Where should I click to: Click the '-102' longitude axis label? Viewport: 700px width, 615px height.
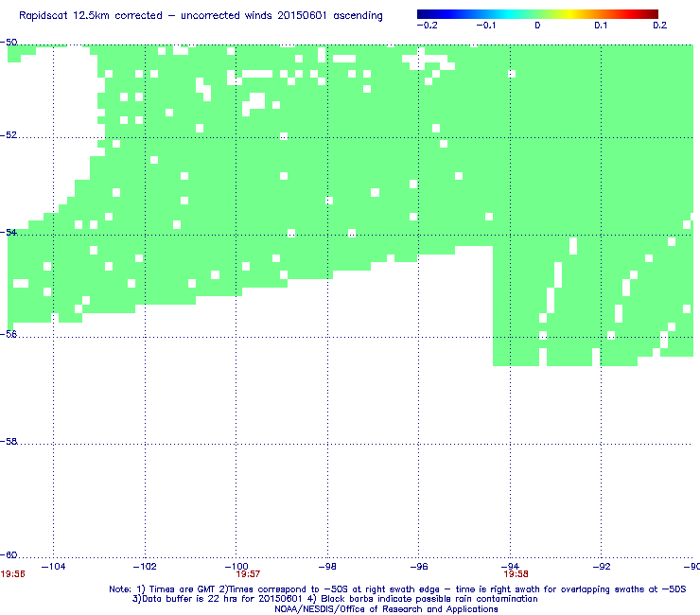click(145, 567)
